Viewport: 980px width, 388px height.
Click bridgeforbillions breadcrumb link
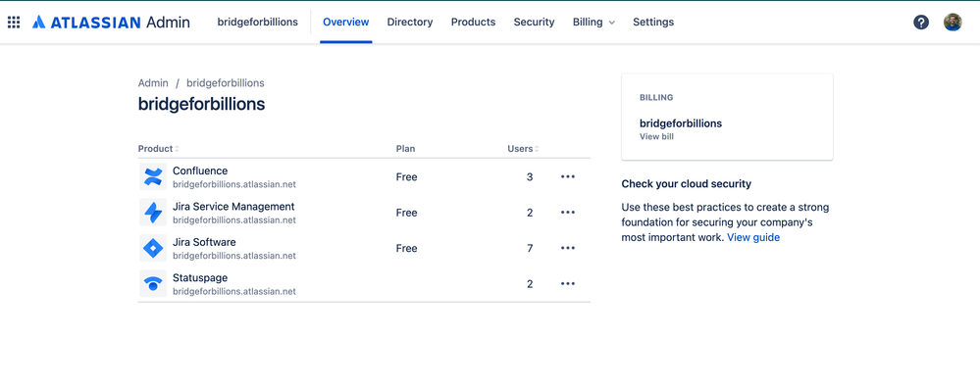pyautogui.click(x=225, y=83)
